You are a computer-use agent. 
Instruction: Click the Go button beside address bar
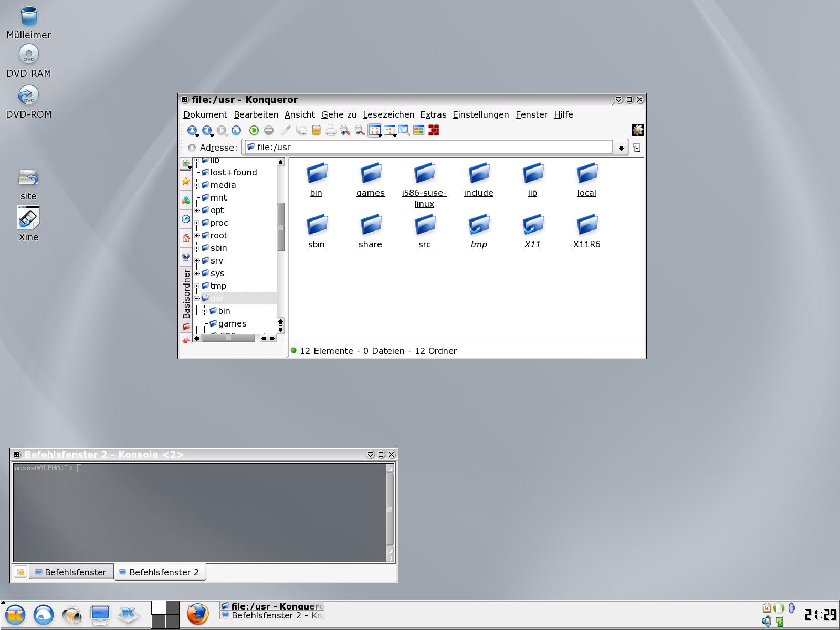pos(637,148)
